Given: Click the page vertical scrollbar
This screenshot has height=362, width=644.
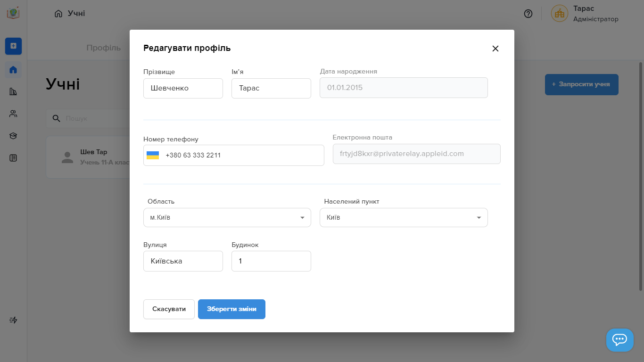Looking at the screenshot, I should tap(641, 177).
